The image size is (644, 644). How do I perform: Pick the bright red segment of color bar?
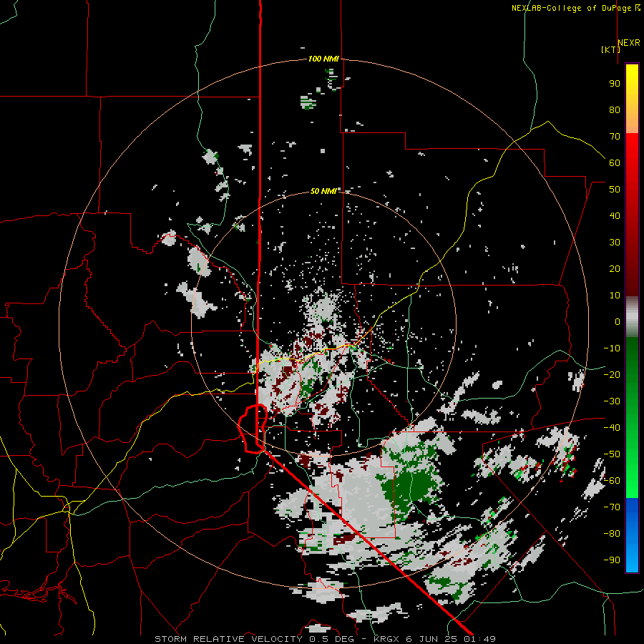coord(632,149)
